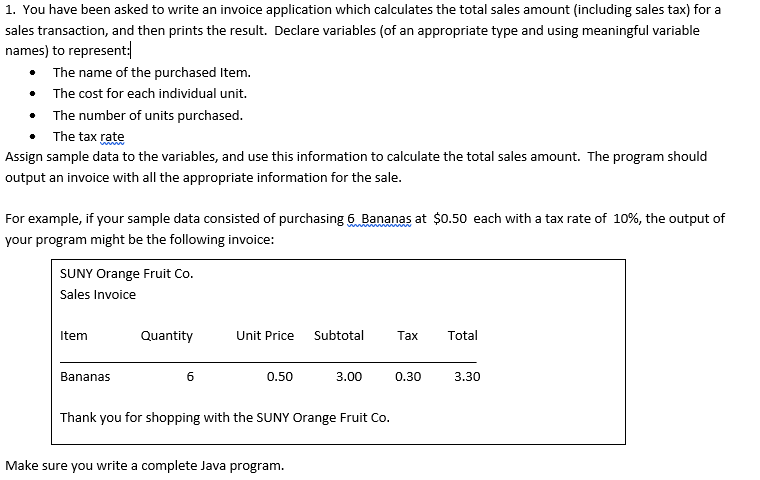
Task: Click the tax value 0.30
Action: pos(408,377)
